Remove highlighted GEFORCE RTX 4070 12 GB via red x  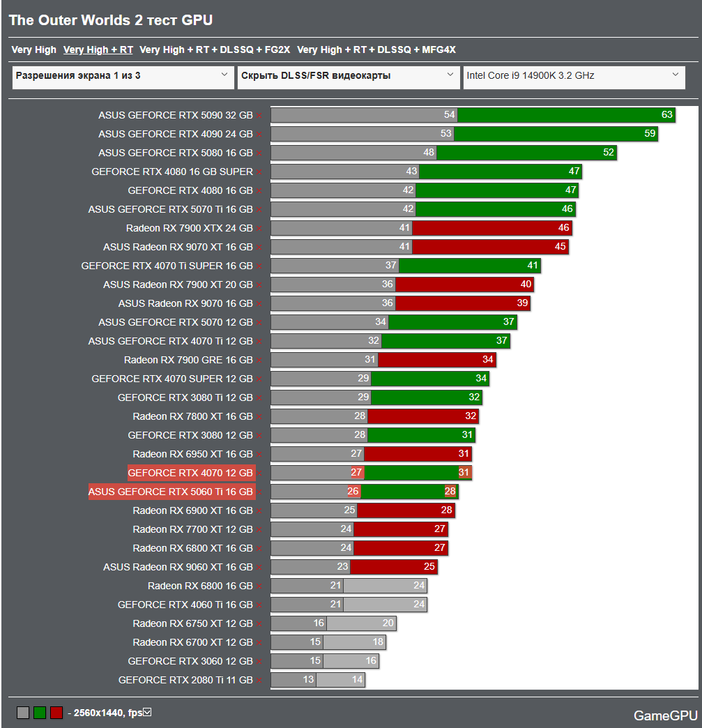(x=259, y=473)
